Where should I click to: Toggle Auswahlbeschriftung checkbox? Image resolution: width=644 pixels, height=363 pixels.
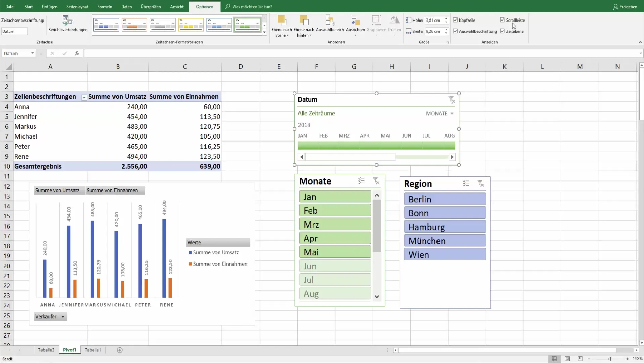tap(455, 31)
